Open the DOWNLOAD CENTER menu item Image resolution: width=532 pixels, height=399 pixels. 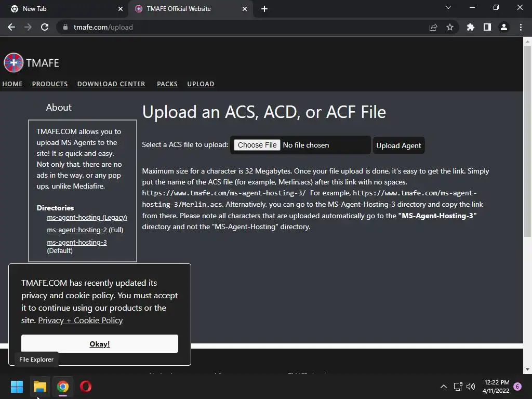(x=111, y=84)
